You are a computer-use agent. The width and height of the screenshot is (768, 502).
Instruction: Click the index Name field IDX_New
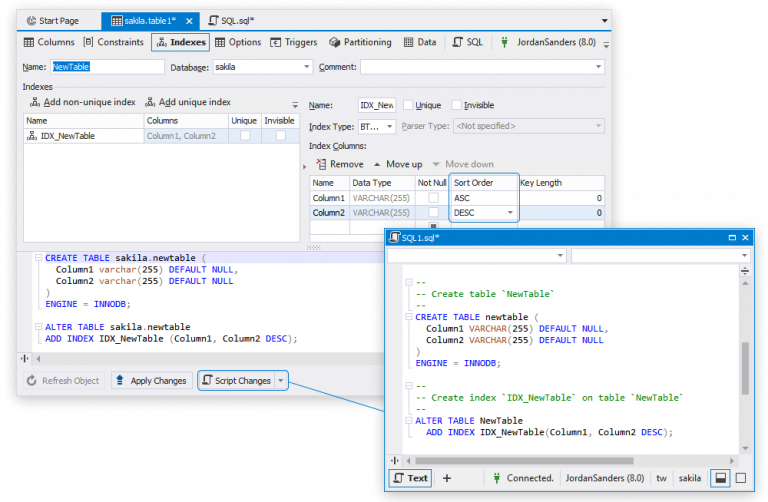377,105
